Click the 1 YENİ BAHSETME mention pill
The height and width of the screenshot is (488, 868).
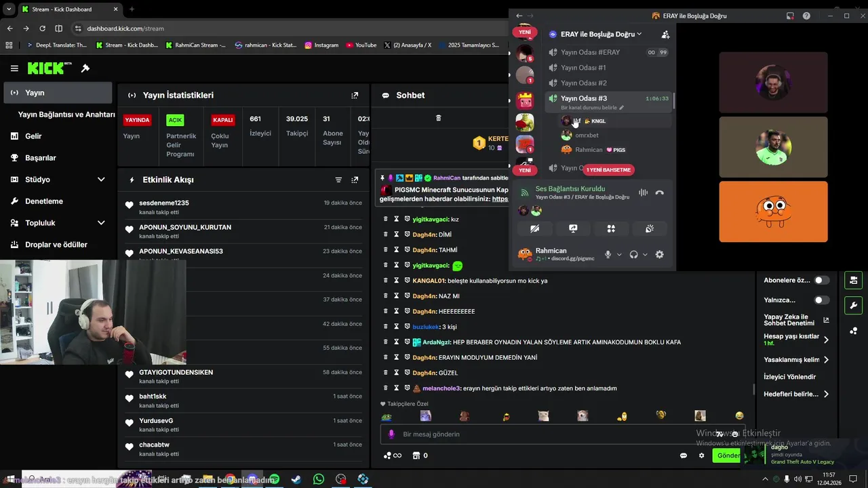pos(608,170)
